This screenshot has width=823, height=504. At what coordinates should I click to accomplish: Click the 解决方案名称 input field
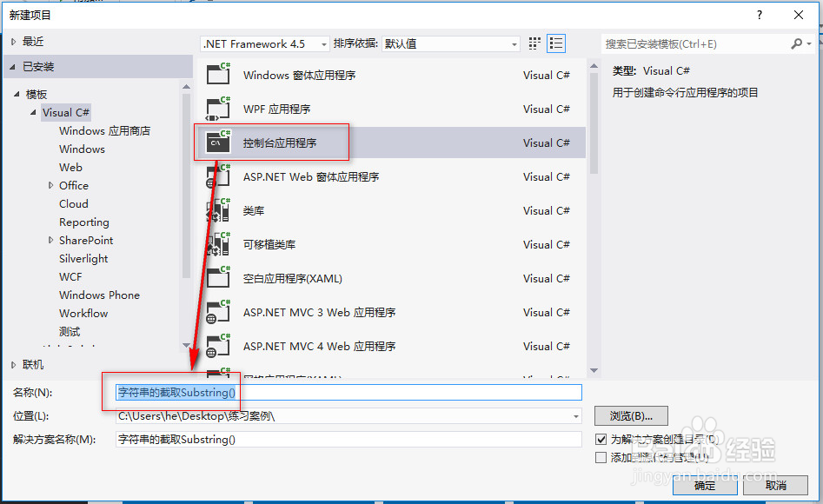click(x=348, y=440)
